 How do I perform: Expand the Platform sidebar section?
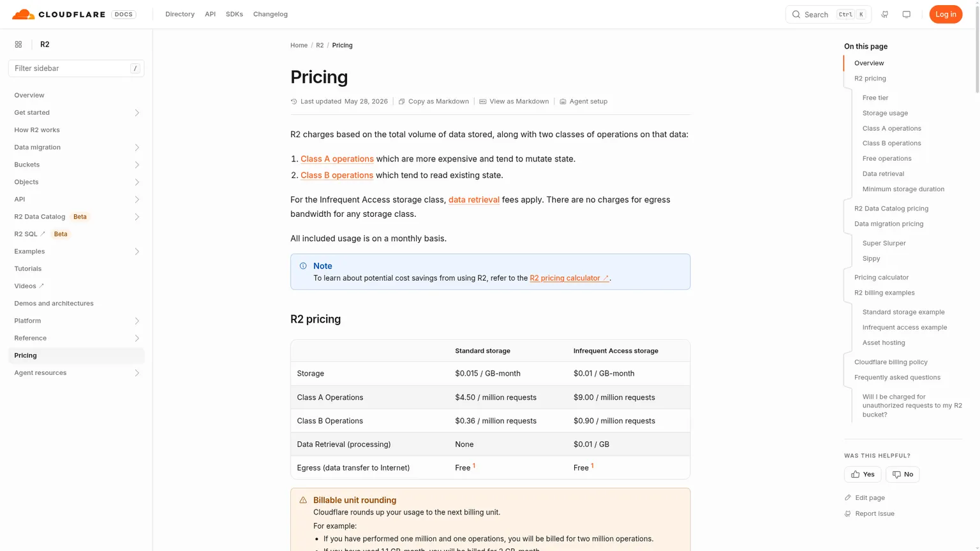pyautogui.click(x=137, y=321)
